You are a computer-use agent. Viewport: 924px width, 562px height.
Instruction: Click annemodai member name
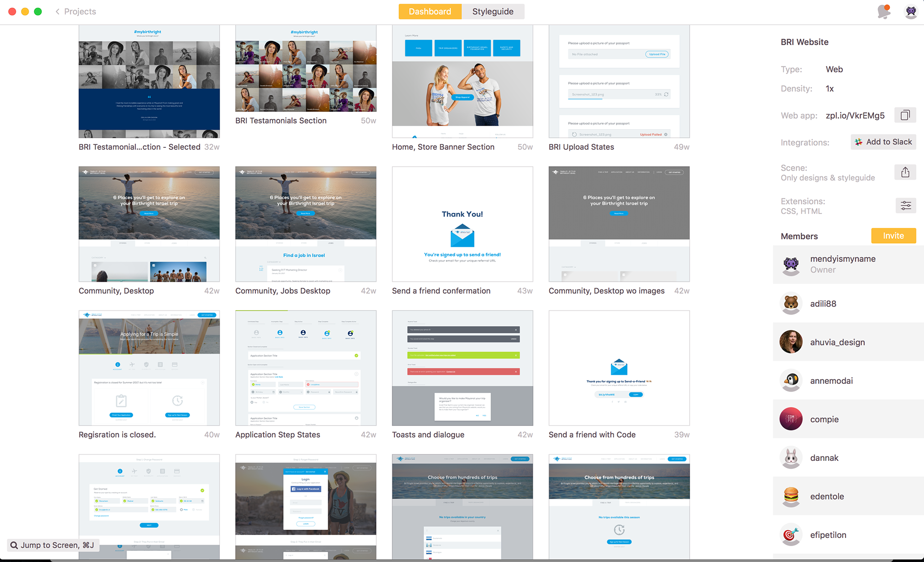831,381
